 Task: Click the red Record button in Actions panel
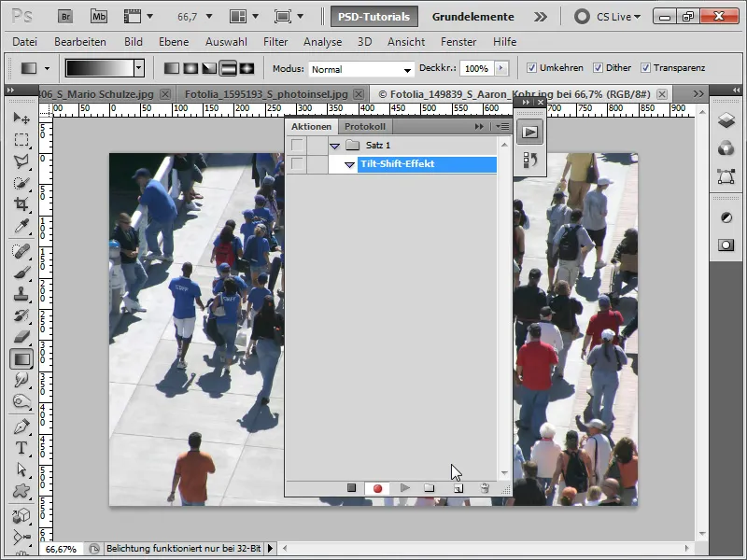tap(378, 488)
